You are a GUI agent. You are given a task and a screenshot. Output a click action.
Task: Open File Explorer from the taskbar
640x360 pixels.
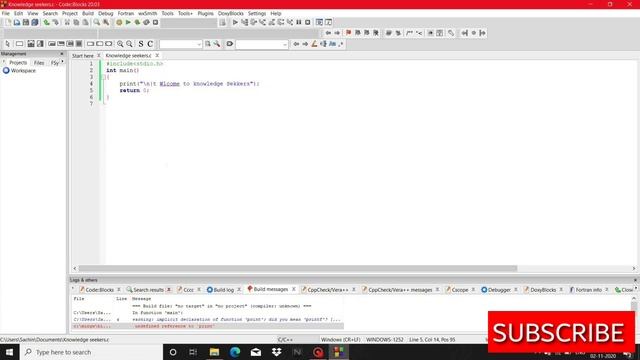(x=214, y=352)
